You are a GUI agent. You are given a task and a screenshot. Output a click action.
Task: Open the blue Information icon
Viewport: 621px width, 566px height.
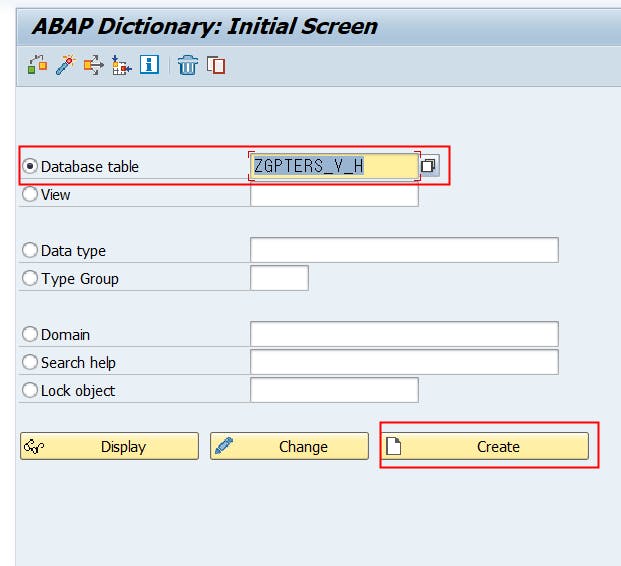(149, 66)
